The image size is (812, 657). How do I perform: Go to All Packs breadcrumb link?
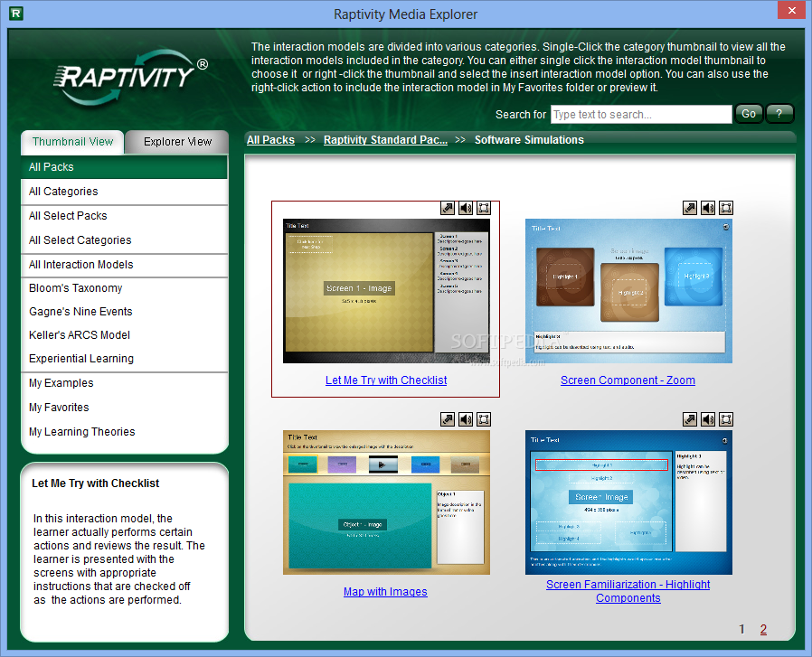point(270,140)
